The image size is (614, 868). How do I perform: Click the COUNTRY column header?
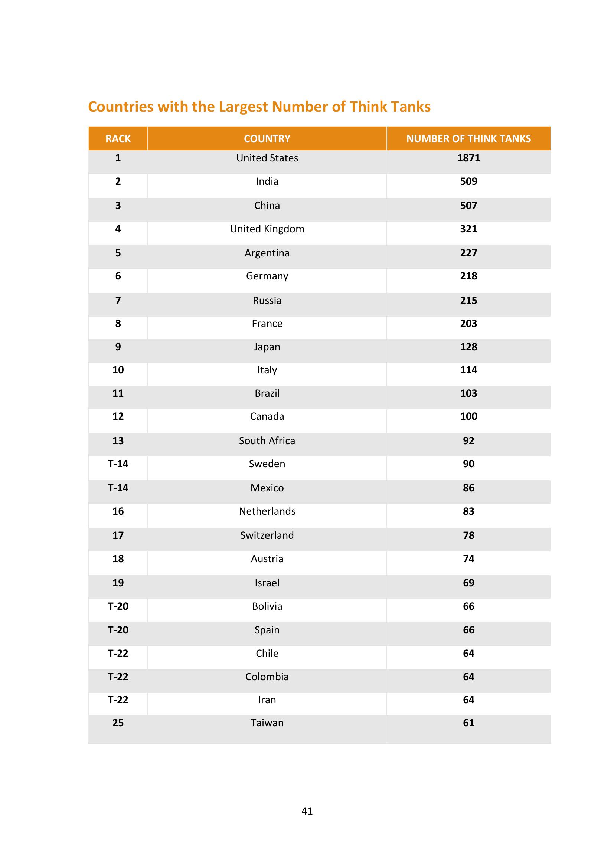267,138
